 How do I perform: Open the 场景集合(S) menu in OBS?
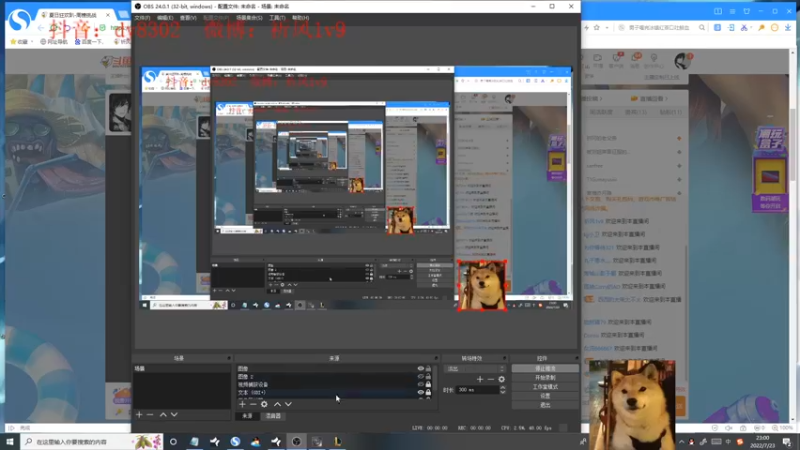249,18
